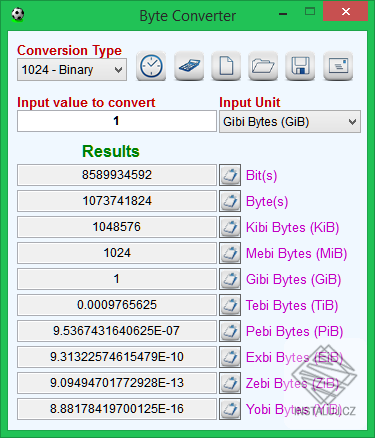This screenshot has height=438, width=375.
Task: Copy the Kibi Bytes result to clipboard
Action: tap(230, 227)
